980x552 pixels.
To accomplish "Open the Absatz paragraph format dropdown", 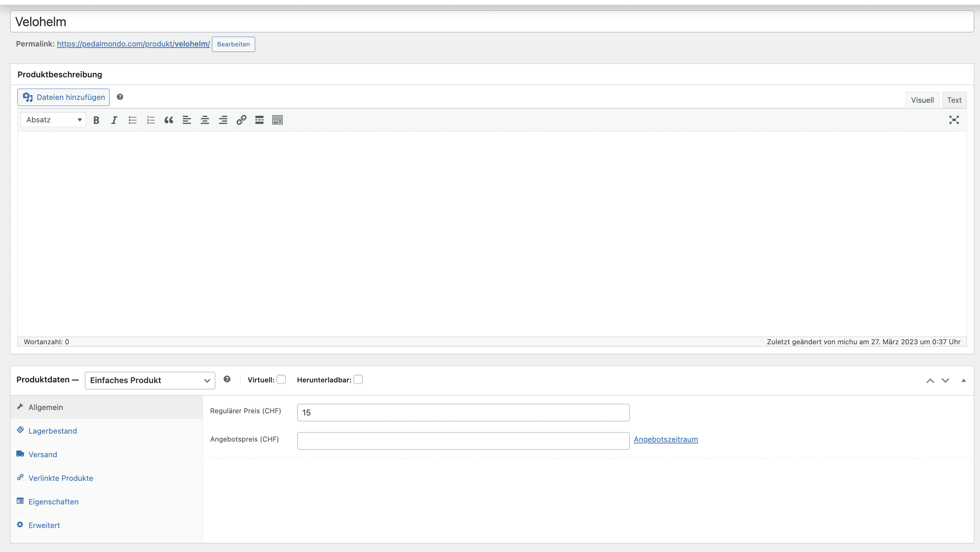I will (53, 120).
